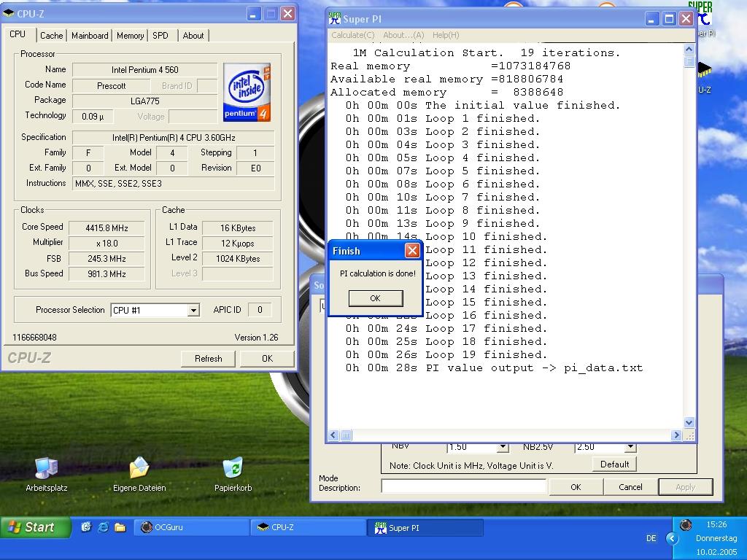Expand the NB2.5V voltage dropdown
Image resolution: width=747 pixels, height=560 pixels.
tap(630, 447)
